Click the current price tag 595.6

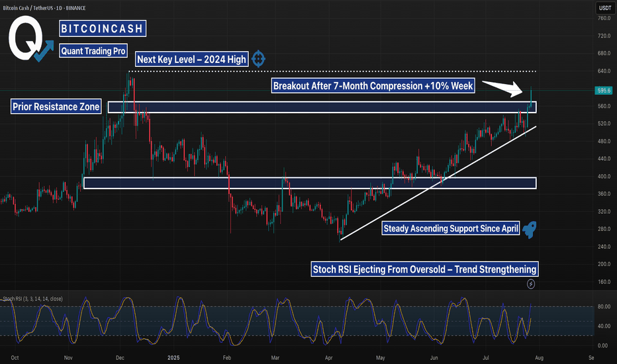(604, 91)
